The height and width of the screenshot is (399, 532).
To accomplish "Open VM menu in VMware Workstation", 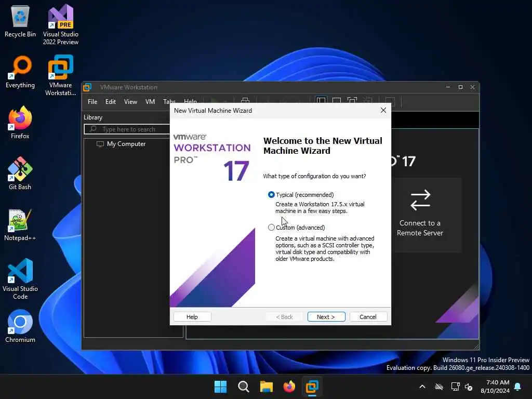I will tap(150, 102).
